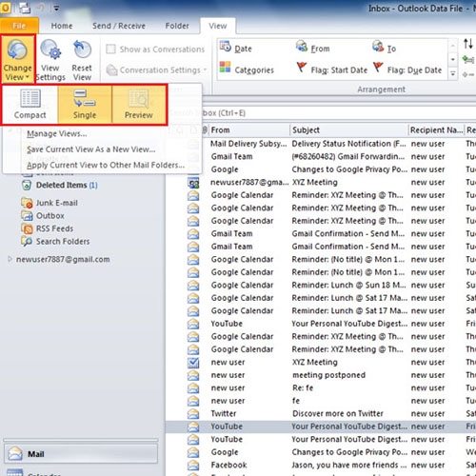Expand the Arrangement gallery more arrow

[x=453, y=74]
